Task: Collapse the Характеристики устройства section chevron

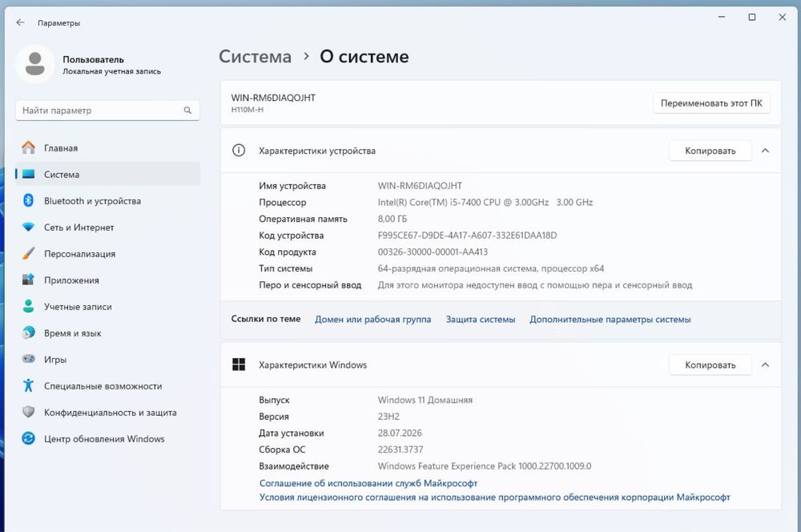Action: (765, 151)
